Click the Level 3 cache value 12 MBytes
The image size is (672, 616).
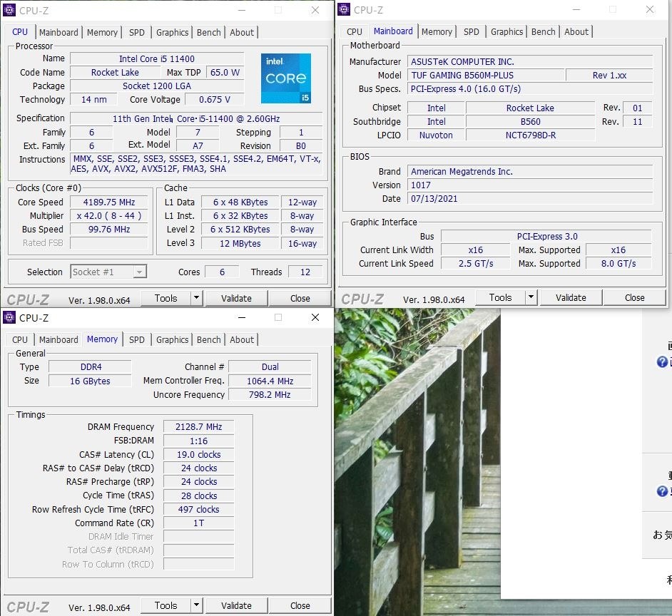click(240, 243)
